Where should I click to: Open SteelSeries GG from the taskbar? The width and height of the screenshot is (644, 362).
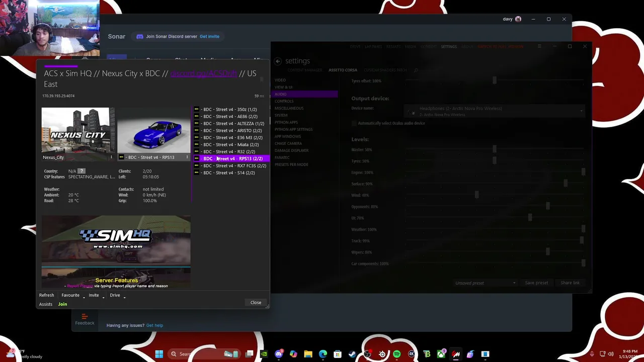pyautogui.click(x=382, y=354)
